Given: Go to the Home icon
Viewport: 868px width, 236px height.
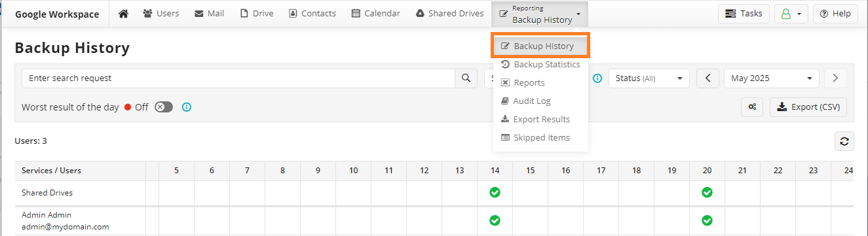Looking at the screenshot, I should tap(123, 13).
